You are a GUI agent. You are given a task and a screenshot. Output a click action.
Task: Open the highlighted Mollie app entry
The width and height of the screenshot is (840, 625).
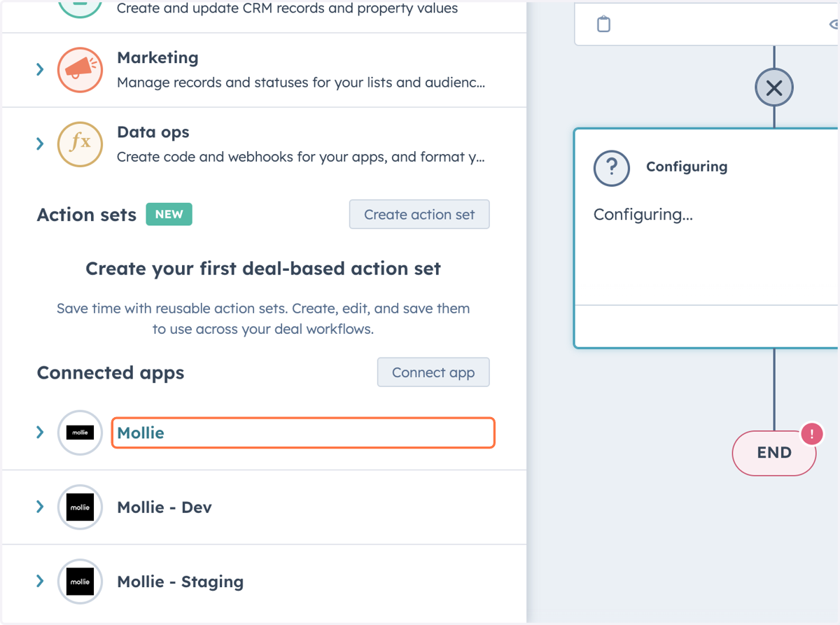pyautogui.click(x=303, y=433)
